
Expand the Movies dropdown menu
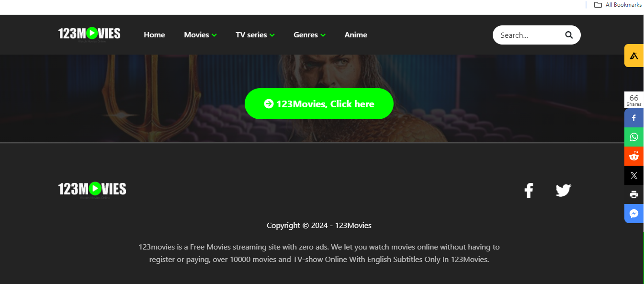200,35
